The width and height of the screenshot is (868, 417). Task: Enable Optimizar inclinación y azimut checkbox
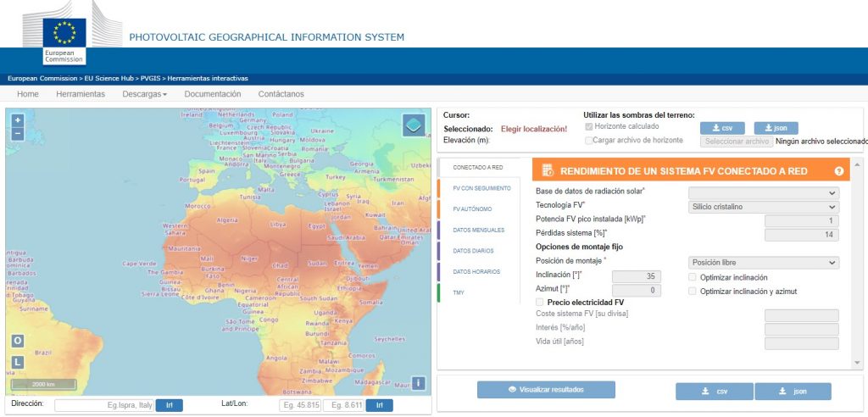(x=693, y=292)
